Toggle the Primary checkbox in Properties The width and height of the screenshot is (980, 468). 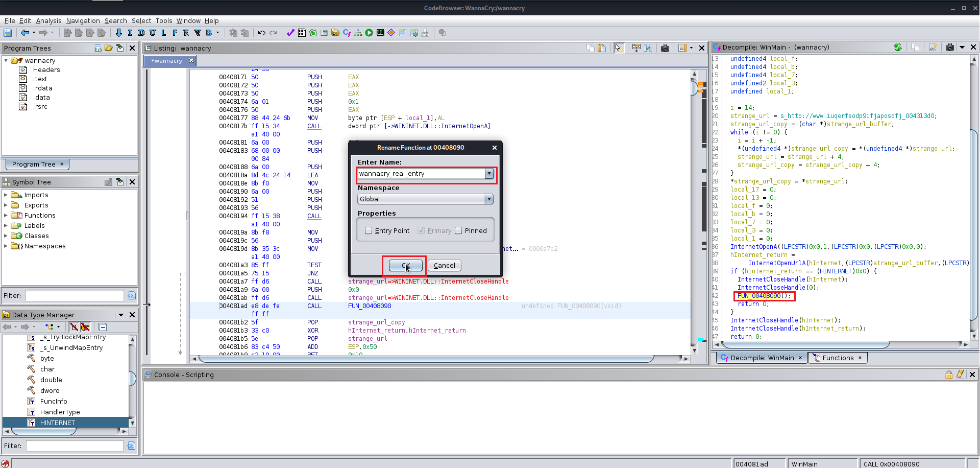tap(421, 230)
